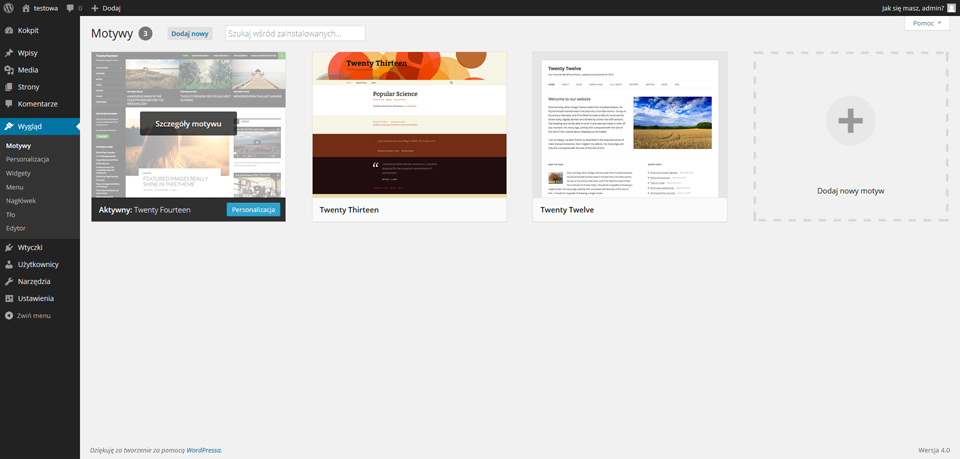Click the Komentarze speech bubble icon

click(x=9, y=104)
